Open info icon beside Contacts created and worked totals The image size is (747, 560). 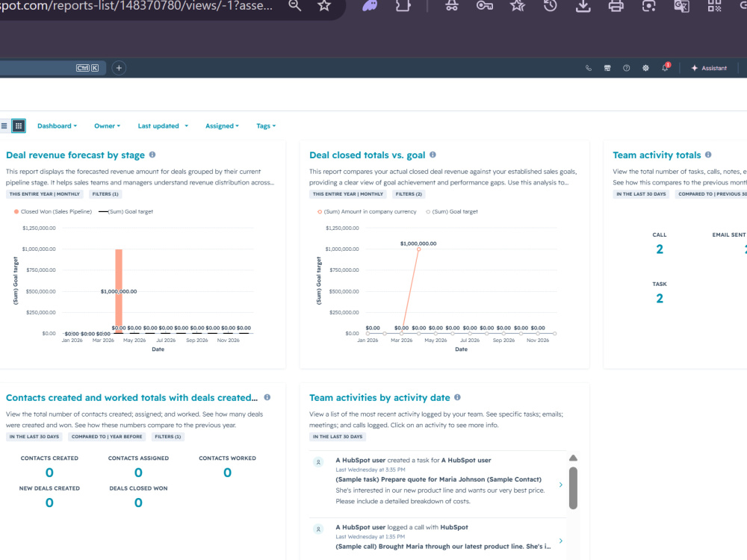267,397
